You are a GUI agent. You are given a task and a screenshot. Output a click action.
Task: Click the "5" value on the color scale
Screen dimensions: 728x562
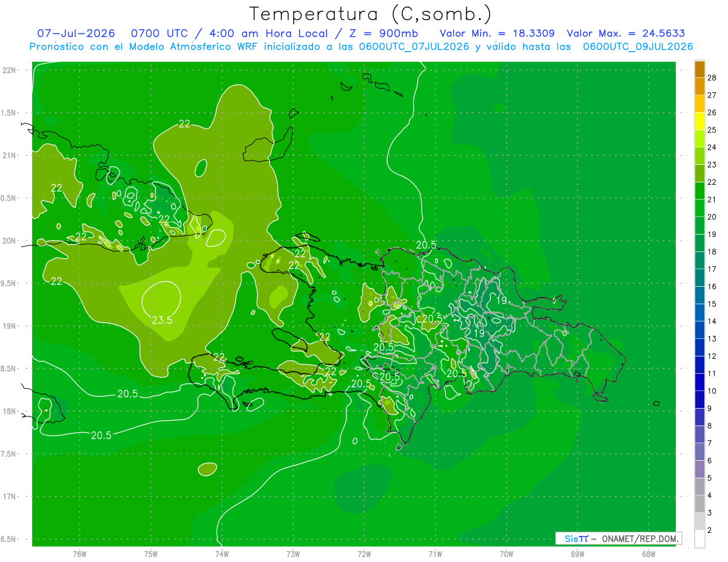click(x=710, y=478)
